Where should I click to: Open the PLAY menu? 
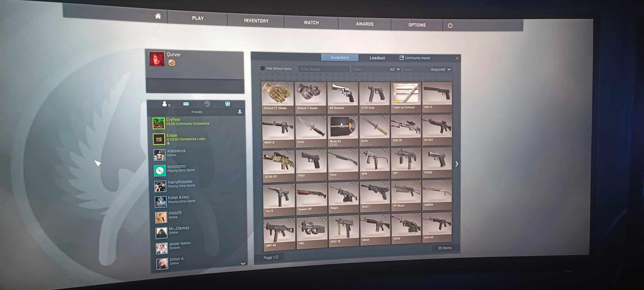coord(198,18)
